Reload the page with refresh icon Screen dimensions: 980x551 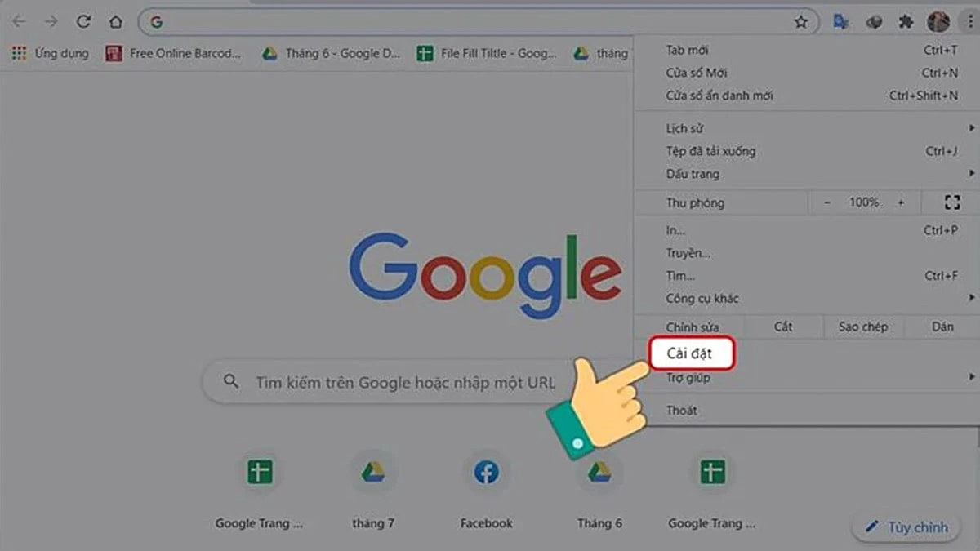(x=83, y=22)
